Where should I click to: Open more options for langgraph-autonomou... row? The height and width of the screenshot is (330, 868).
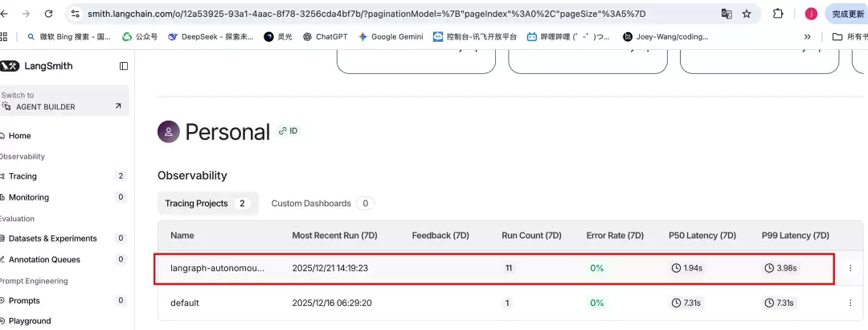(850, 268)
